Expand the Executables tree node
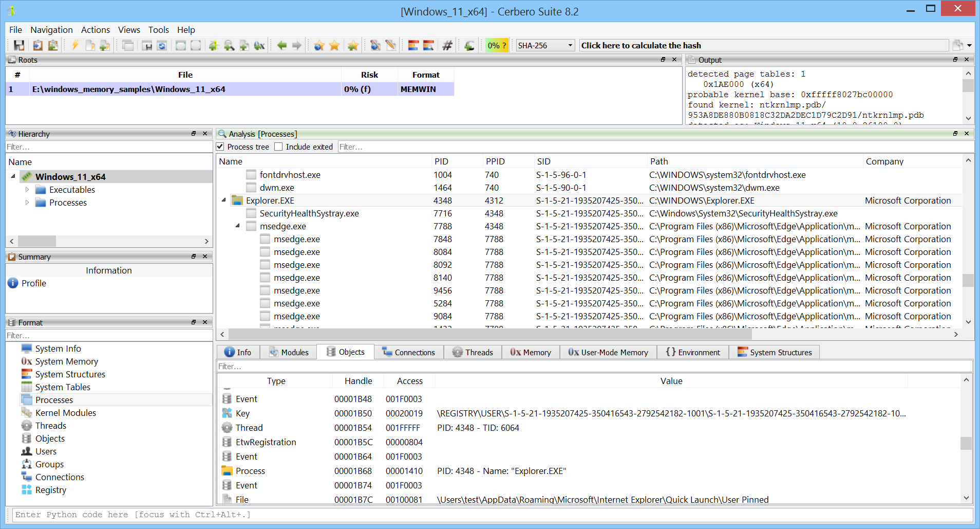 coord(27,190)
